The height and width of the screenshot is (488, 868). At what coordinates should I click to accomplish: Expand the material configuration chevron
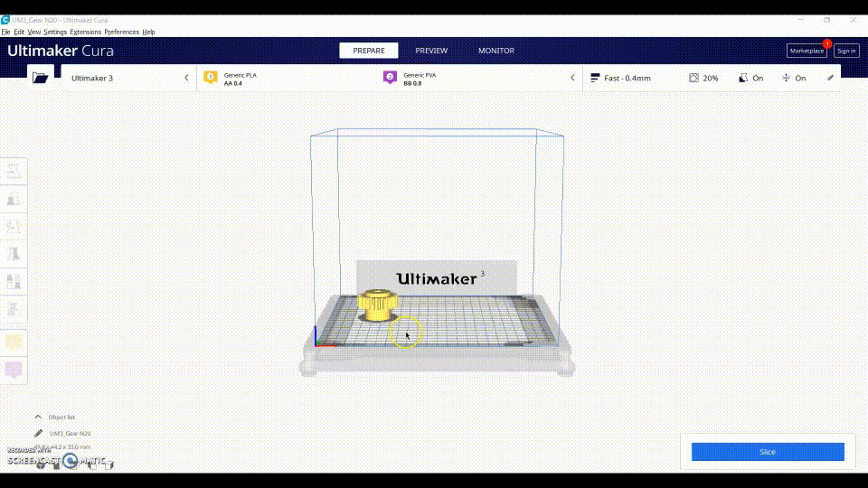click(572, 78)
